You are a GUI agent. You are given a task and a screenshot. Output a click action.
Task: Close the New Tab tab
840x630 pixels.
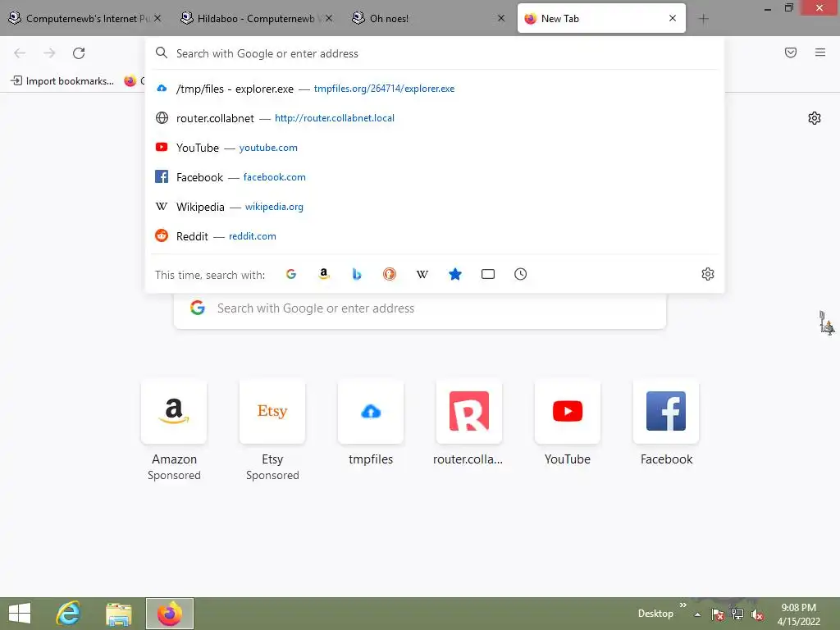(673, 18)
